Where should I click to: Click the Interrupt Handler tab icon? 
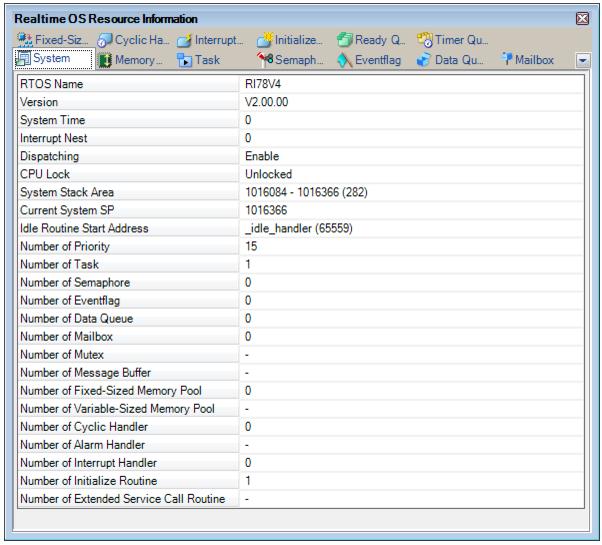point(185,40)
